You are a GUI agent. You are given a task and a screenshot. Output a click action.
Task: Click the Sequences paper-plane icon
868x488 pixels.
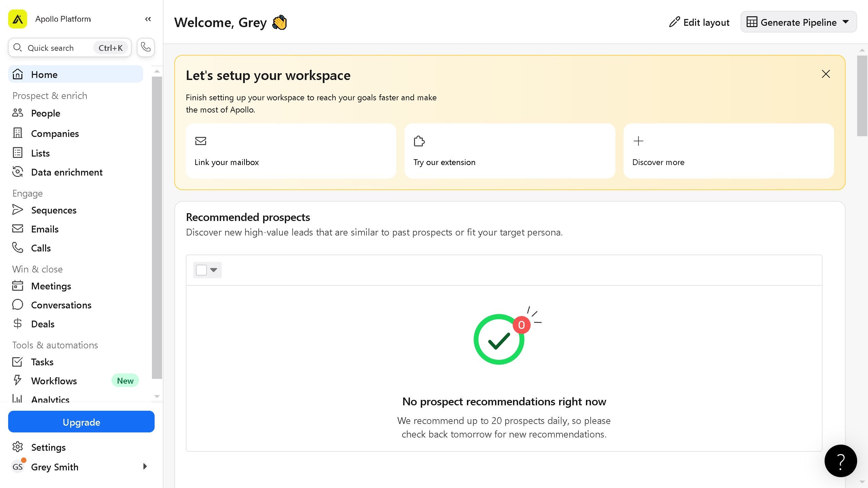[18, 210]
